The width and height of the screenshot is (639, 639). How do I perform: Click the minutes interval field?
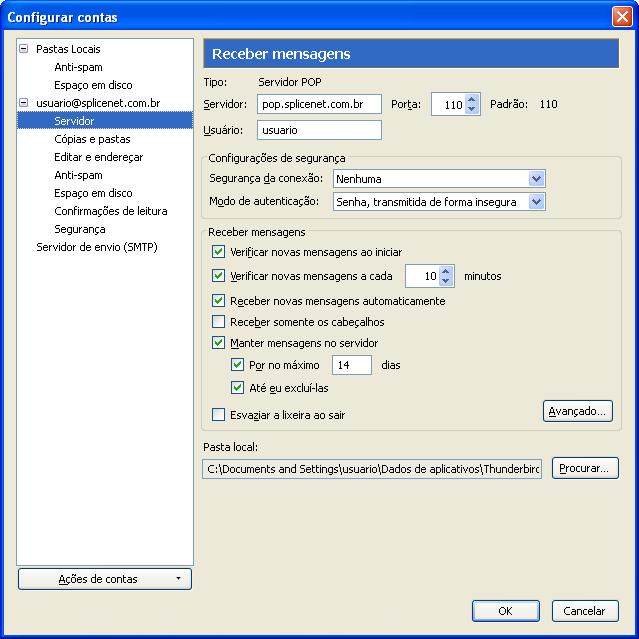click(422, 276)
